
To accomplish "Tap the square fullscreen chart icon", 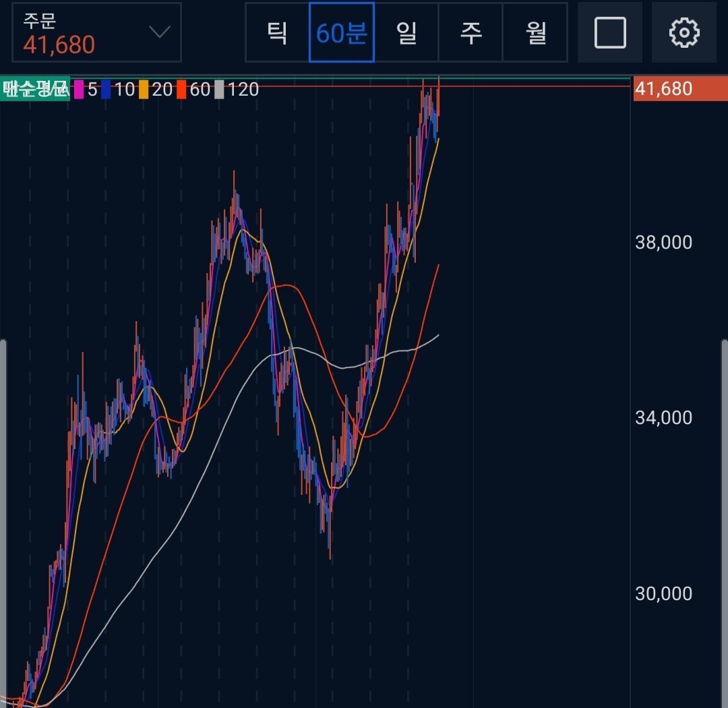I will (x=610, y=32).
